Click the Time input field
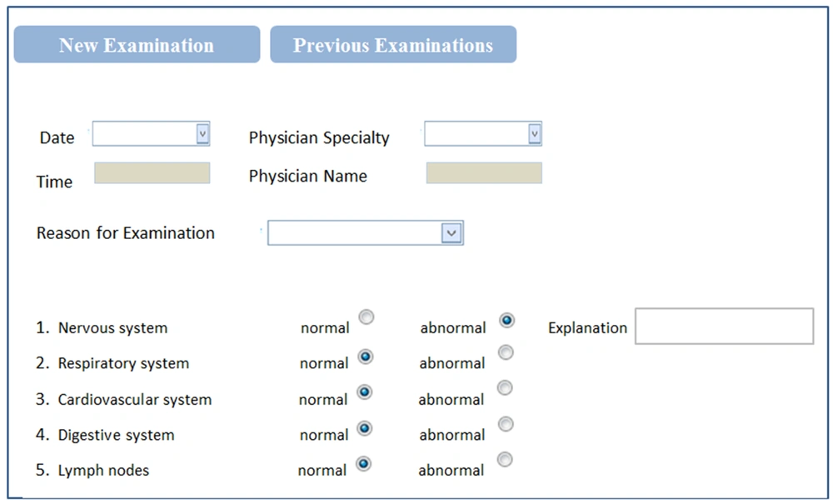The image size is (833, 504). [x=152, y=172]
